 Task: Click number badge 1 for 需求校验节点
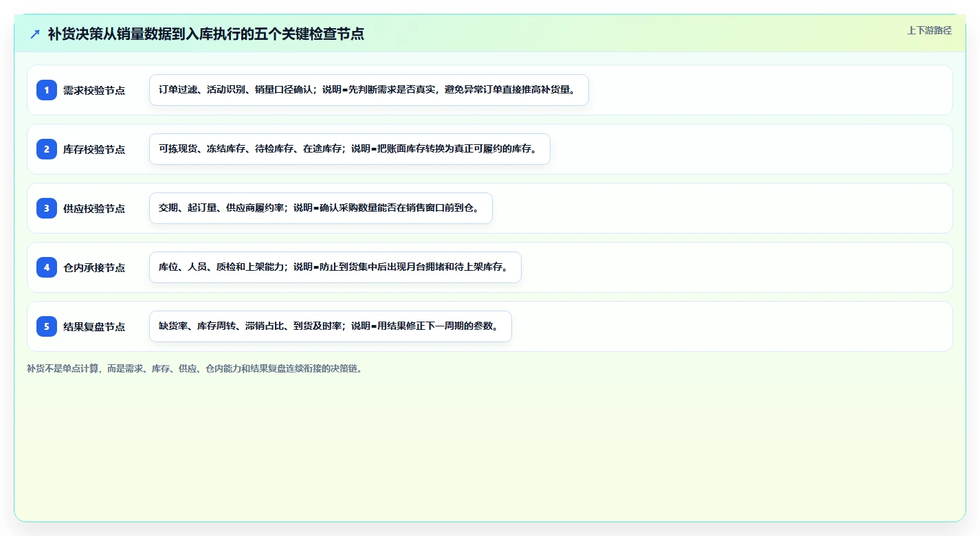[47, 90]
